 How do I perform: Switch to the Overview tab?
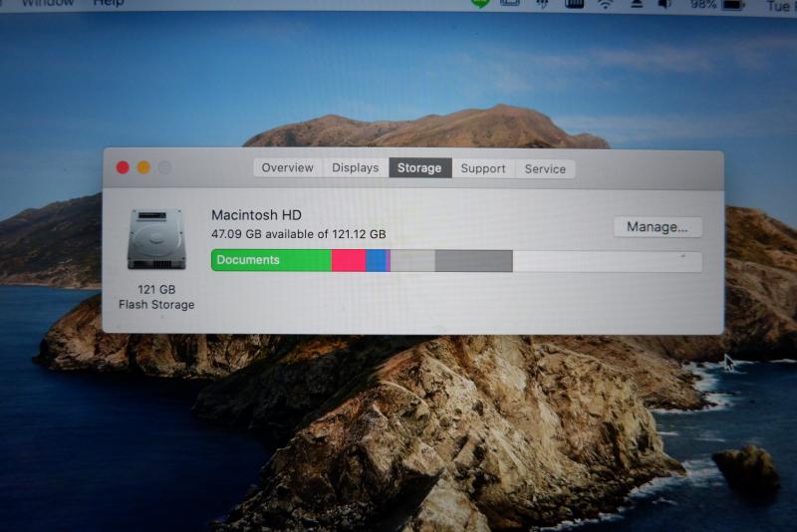point(288,167)
